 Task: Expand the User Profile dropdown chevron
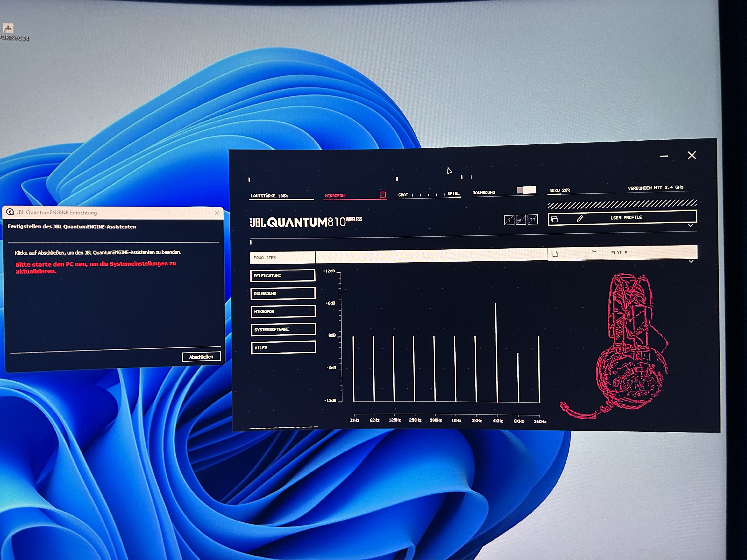click(691, 225)
